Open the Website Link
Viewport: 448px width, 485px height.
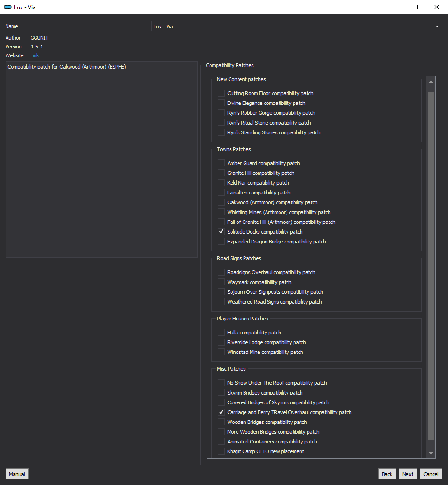35,55
